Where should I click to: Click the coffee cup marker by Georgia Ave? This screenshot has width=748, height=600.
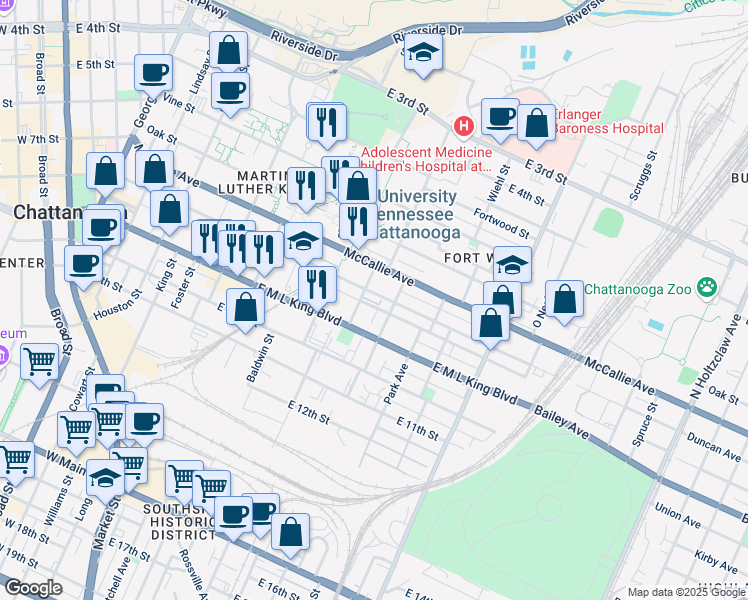coord(153,74)
